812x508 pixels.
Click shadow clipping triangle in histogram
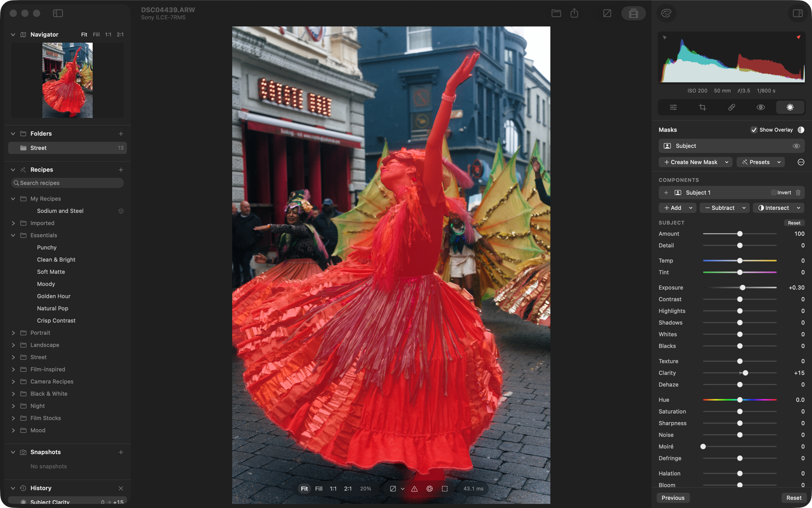pos(664,37)
